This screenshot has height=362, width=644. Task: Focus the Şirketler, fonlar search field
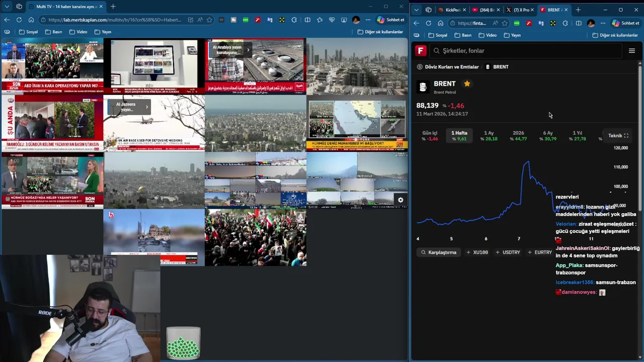point(527,51)
